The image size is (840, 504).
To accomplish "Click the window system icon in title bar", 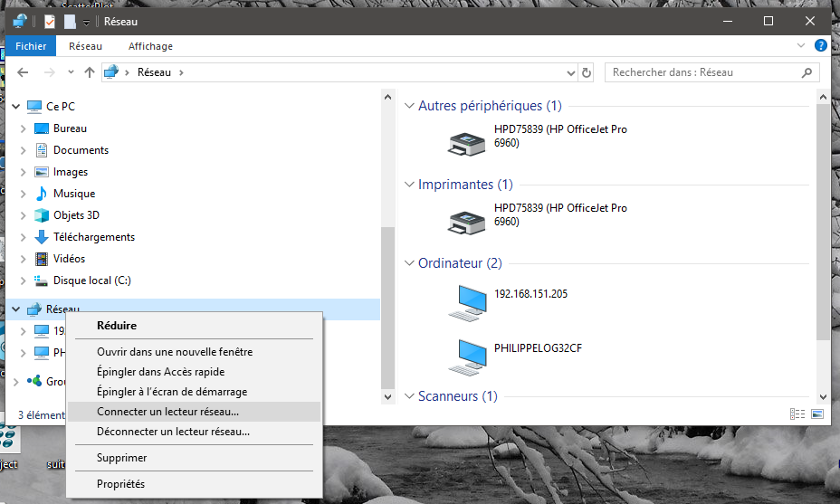I will [20, 22].
